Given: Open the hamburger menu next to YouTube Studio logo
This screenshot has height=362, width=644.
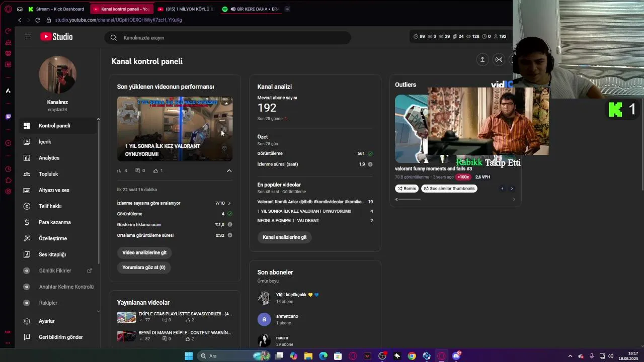Looking at the screenshot, I should pyautogui.click(x=28, y=37).
